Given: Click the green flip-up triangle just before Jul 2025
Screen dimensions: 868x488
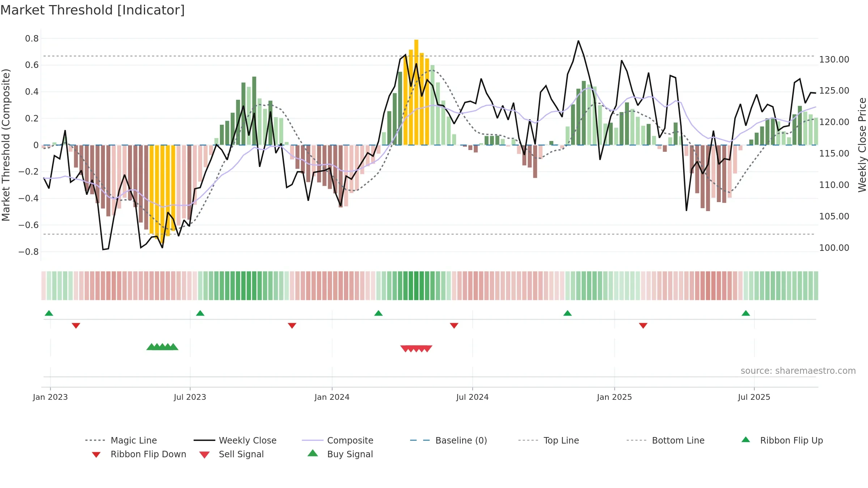Looking at the screenshot, I should (x=746, y=313).
